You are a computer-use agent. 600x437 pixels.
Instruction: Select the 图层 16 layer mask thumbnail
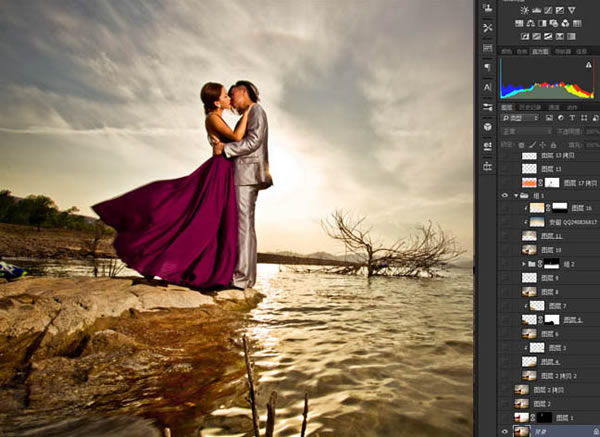(559, 208)
